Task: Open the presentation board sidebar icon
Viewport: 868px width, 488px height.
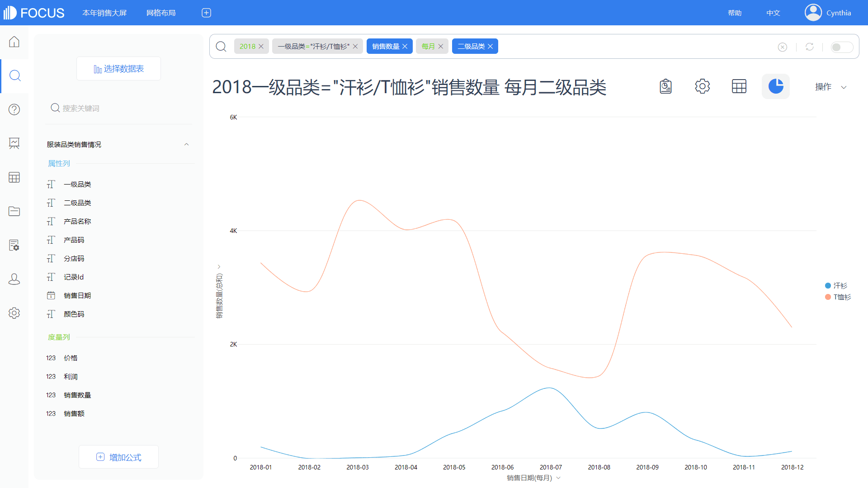Action: point(14,143)
